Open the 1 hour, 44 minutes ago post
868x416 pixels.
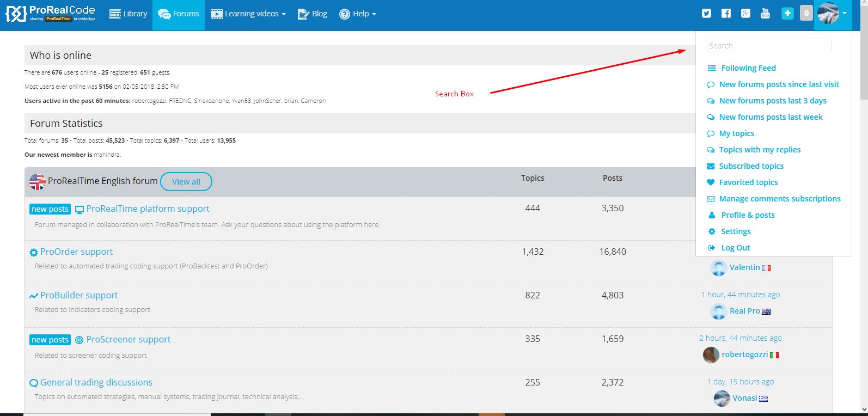741,295
